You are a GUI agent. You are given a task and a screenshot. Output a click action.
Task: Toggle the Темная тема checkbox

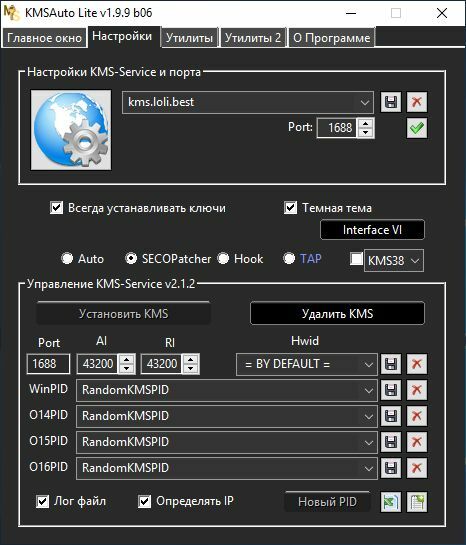pyautogui.click(x=291, y=208)
